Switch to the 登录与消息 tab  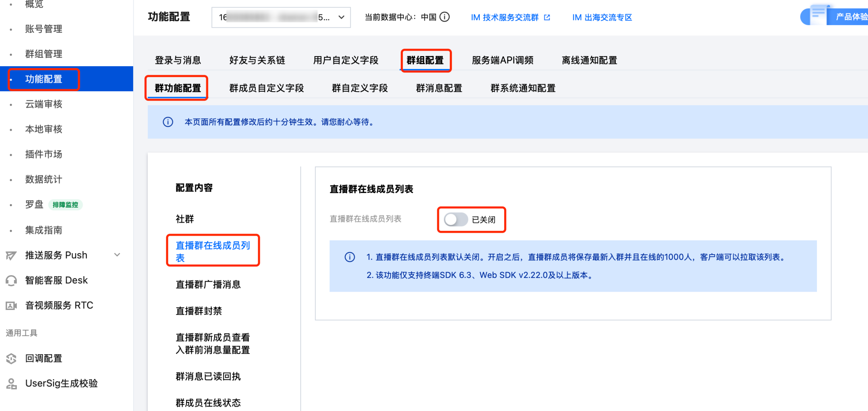pos(178,60)
